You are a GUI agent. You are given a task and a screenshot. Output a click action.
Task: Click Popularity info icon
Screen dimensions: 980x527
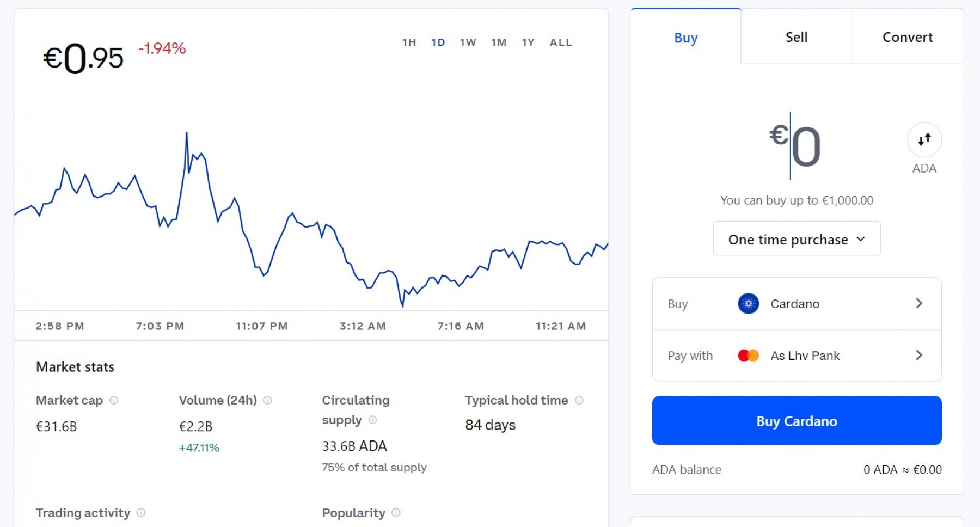[396, 513]
